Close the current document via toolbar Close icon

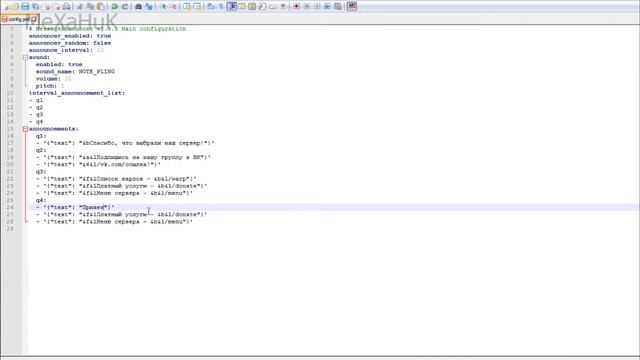47,7
